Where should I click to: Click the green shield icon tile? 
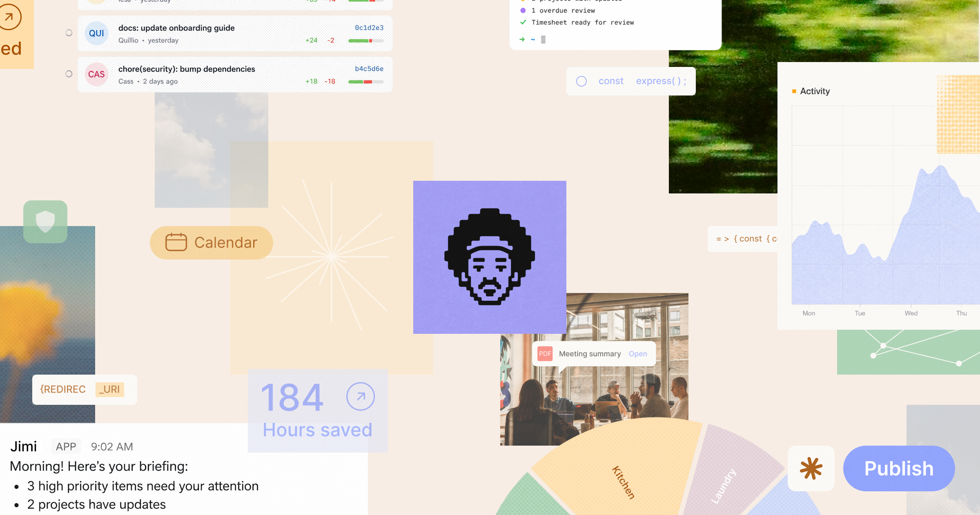point(45,222)
